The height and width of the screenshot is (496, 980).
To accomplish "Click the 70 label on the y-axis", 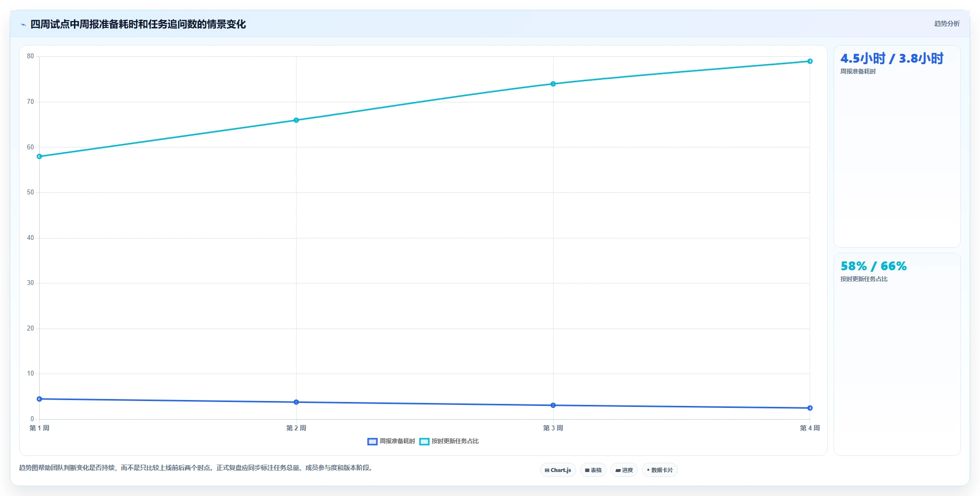I will (x=30, y=102).
